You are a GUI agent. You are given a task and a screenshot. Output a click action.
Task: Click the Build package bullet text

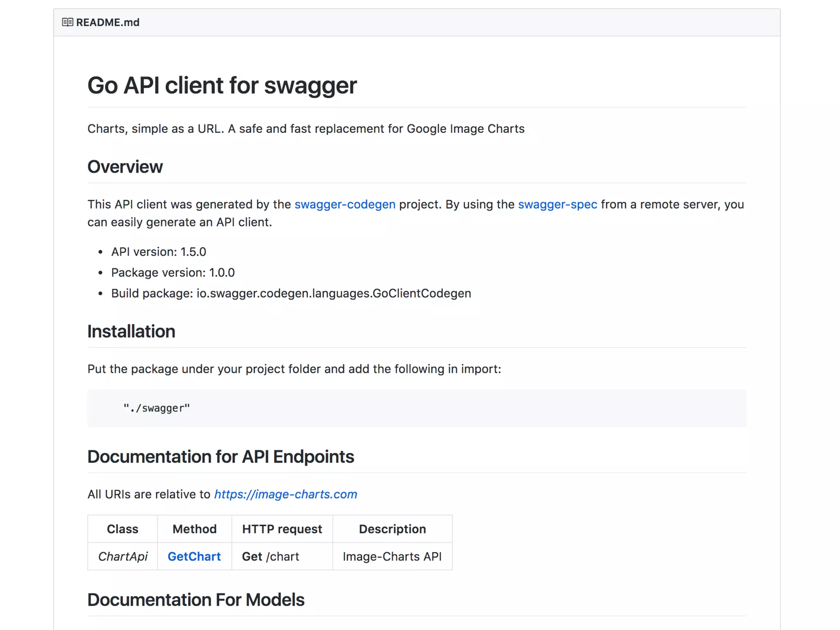coord(291,294)
